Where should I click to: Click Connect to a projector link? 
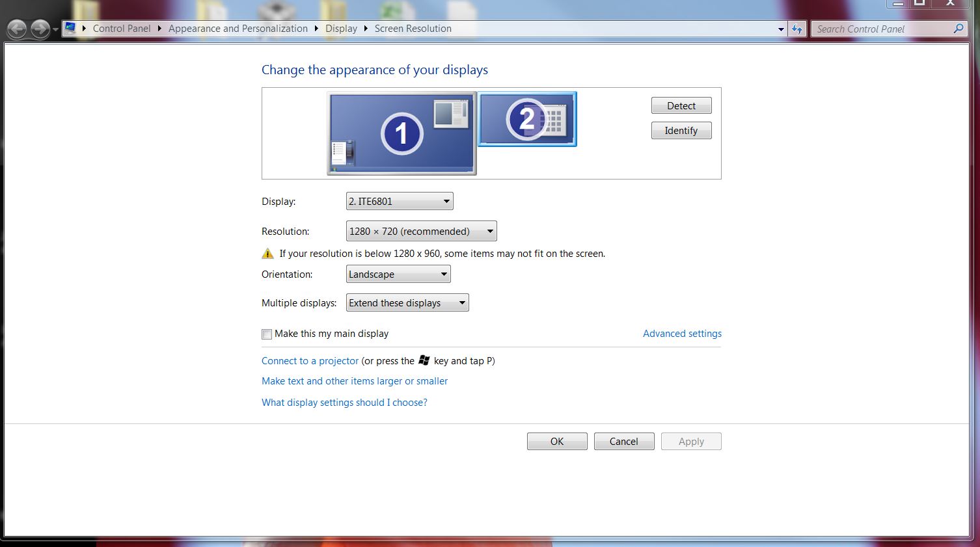pos(310,361)
